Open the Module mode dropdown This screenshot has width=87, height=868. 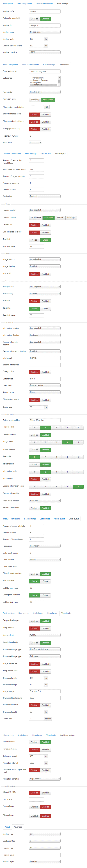45,32
